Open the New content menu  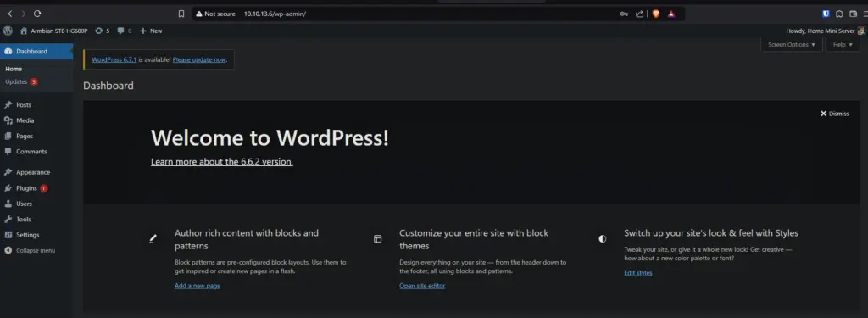coord(151,31)
